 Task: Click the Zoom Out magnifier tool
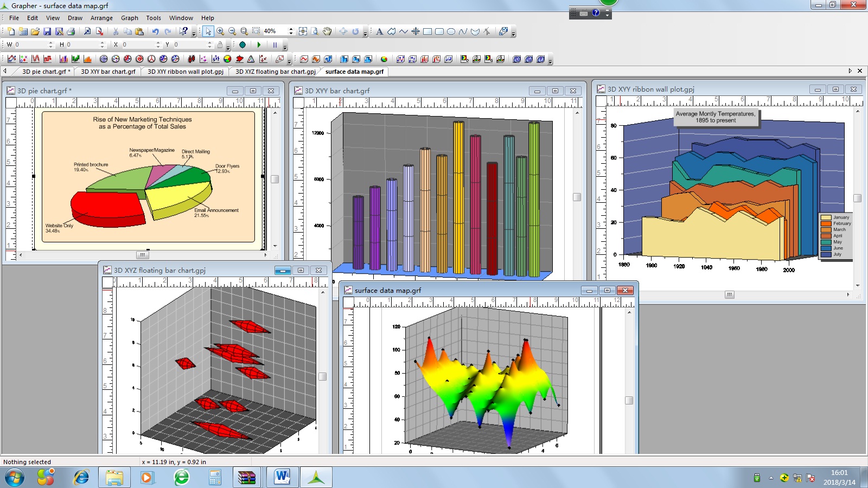pos(232,31)
